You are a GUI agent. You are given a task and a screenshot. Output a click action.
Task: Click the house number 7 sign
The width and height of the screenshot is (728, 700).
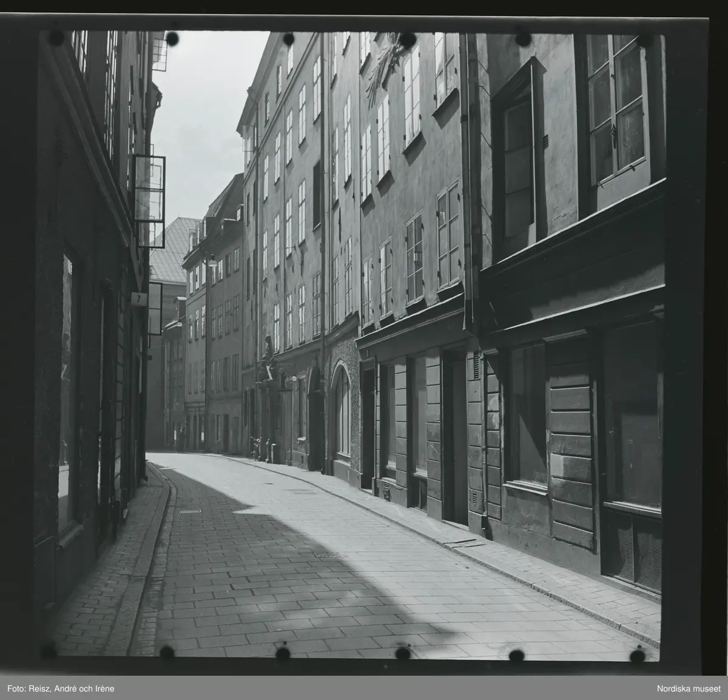pyautogui.click(x=139, y=299)
